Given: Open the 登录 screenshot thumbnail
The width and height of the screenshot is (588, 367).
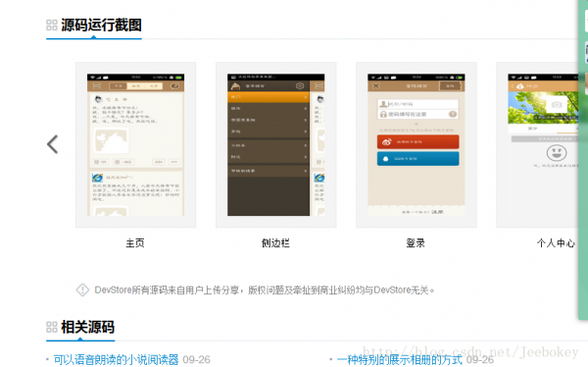Looking at the screenshot, I should [416, 144].
